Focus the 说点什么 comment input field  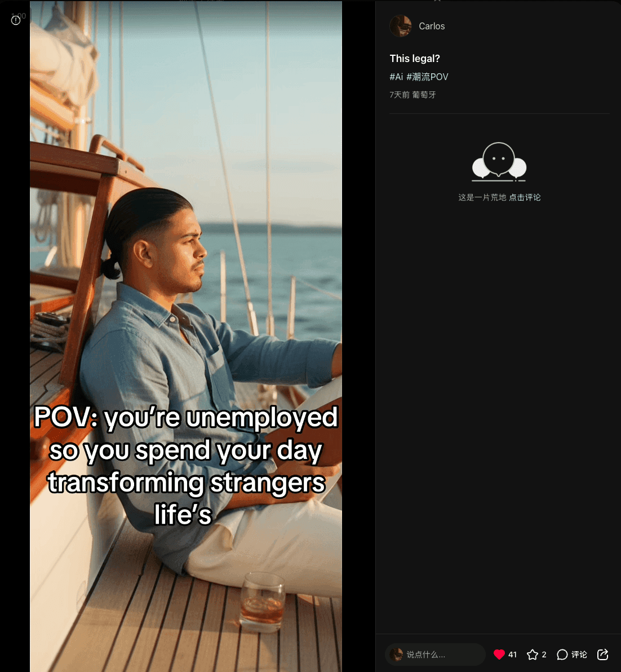[x=440, y=654]
